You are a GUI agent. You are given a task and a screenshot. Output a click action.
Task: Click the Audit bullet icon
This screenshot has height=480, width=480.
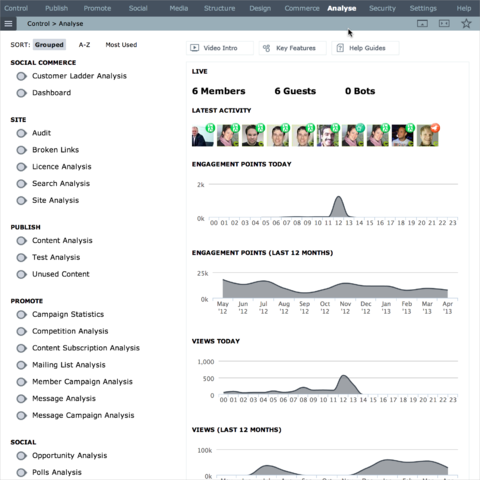click(22, 133)
